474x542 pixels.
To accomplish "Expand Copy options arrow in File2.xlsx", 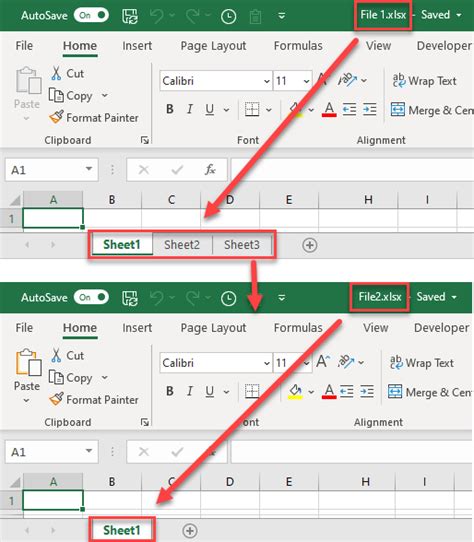I will (105, 377).
